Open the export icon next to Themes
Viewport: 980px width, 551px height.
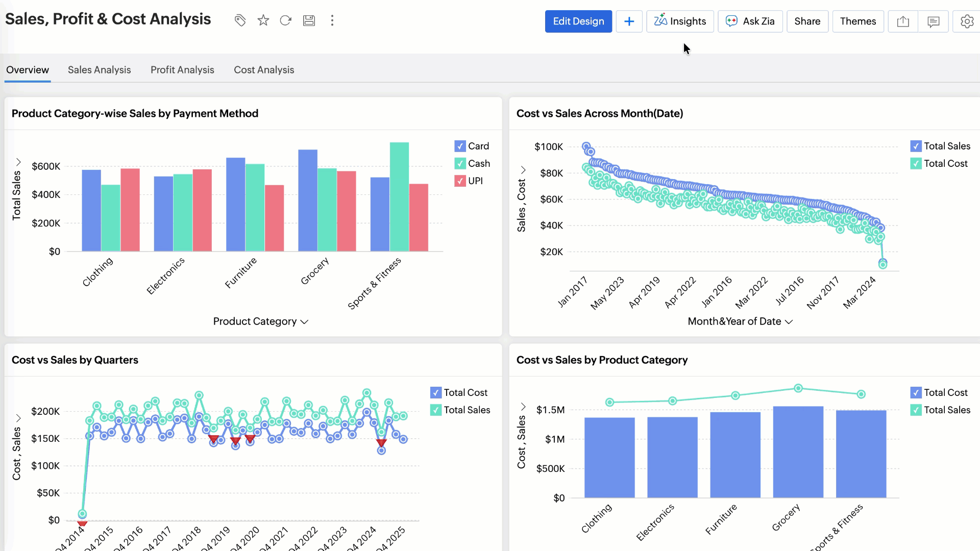coord(903,21)
